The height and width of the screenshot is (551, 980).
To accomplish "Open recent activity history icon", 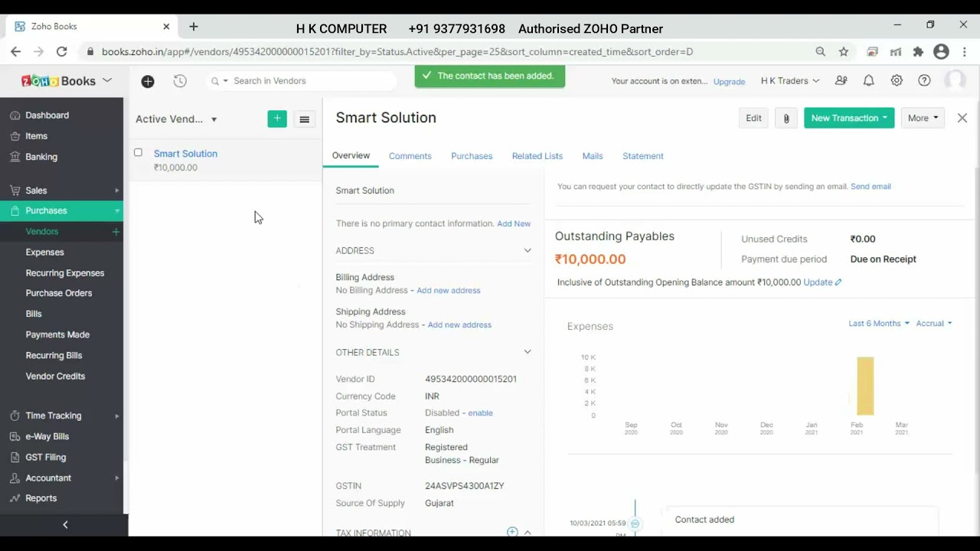I will tap(180, 81).
